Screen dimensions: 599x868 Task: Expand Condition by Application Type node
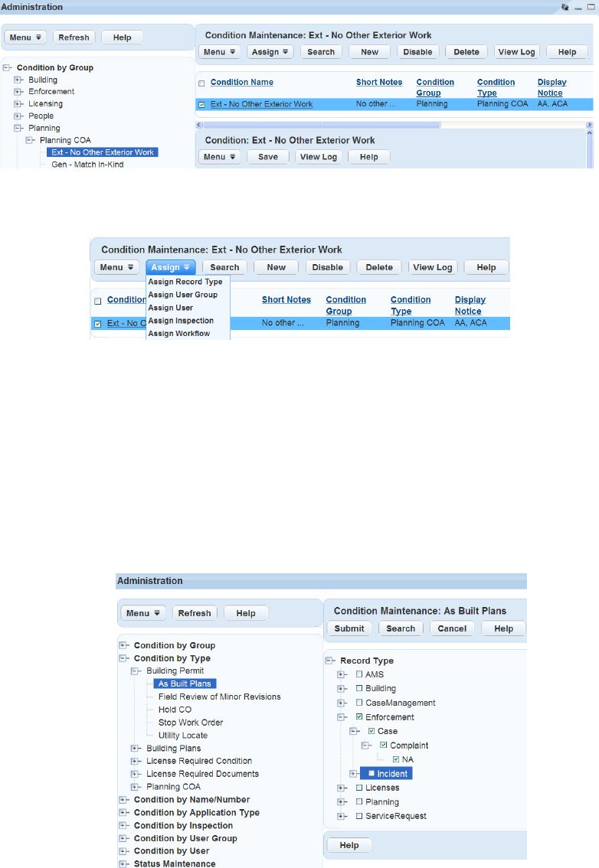pos(123,813)
